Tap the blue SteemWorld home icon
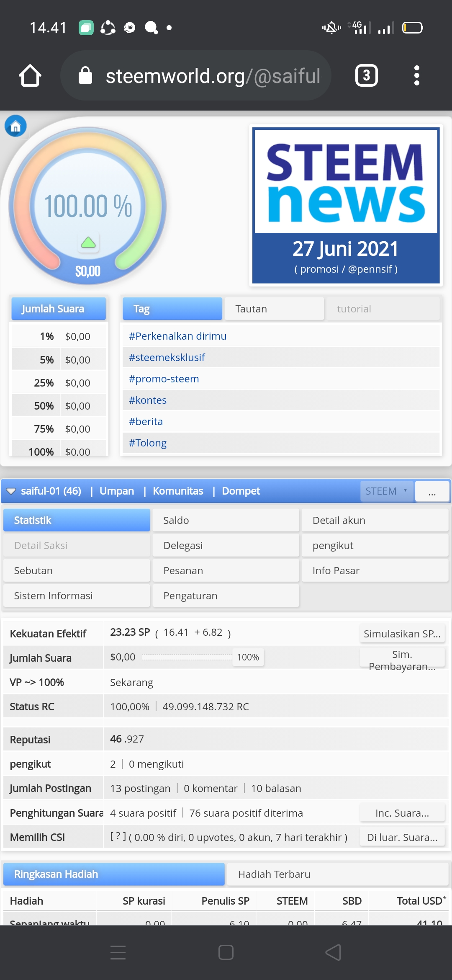Viewport: 452px width, 980px height. [x=15, y=126]
